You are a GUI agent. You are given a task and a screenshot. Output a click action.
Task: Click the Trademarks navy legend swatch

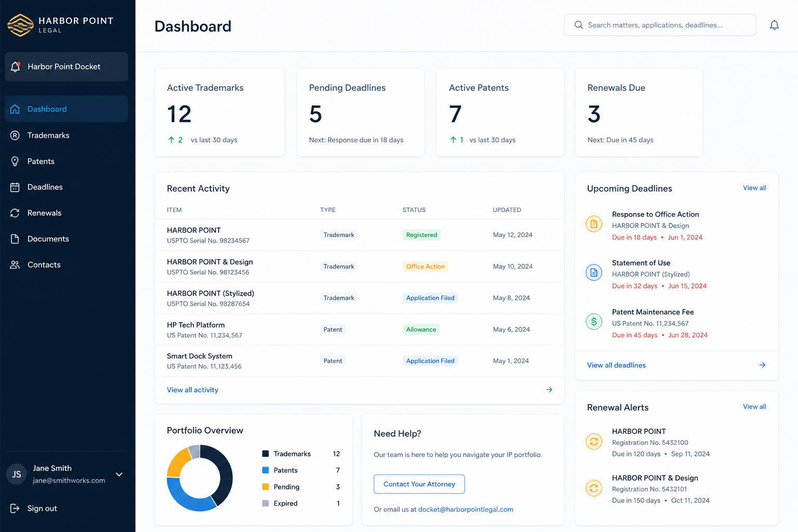pos(265,454)
